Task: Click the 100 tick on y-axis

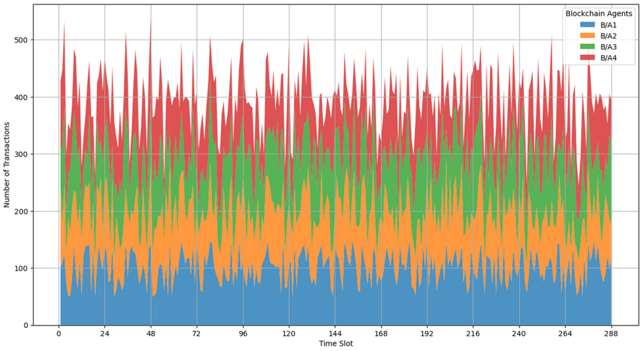Action: pyautogui.click(x=21, y=268)
